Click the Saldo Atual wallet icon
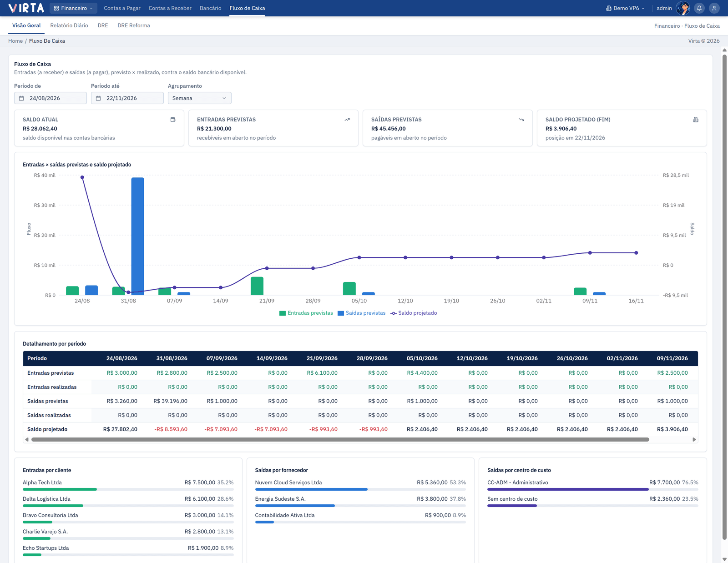Image resolution: width=728 pixels, height=563 pixels. 173,120
